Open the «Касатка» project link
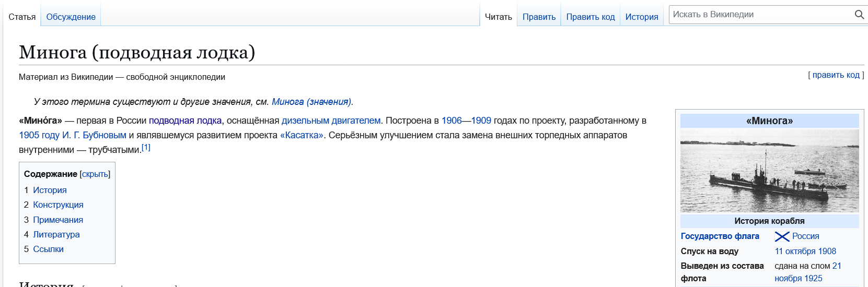868x287 pixels. click(302, 135)
